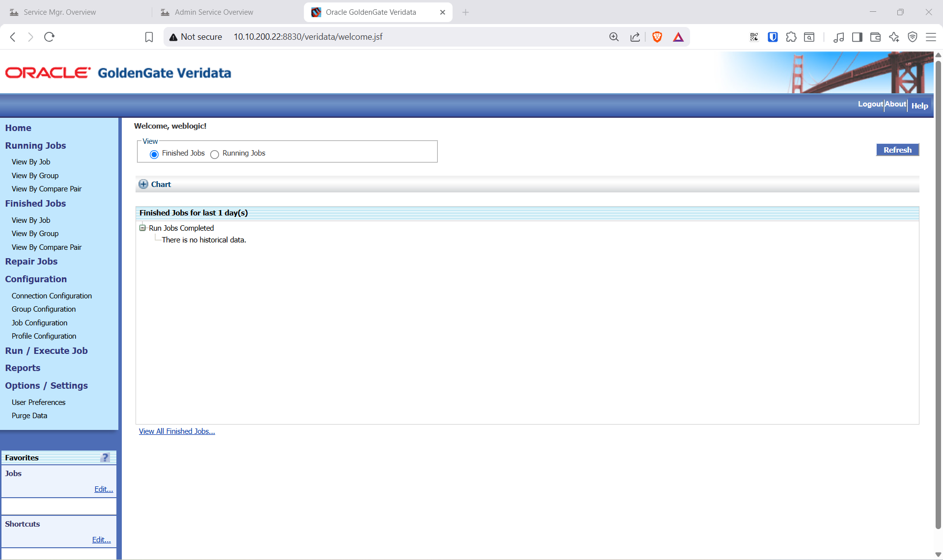Open Reports in the sidebar
The width and height of the screenshot is (943, 560).
(23, 368)
